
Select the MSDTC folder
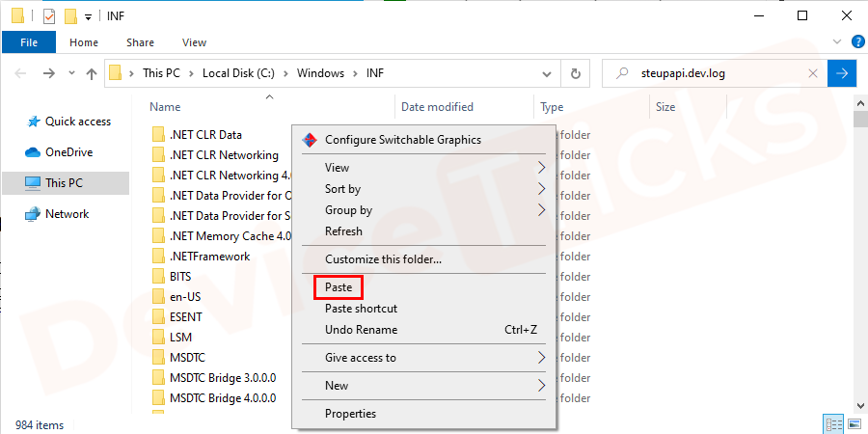click(x=187, y=358)
